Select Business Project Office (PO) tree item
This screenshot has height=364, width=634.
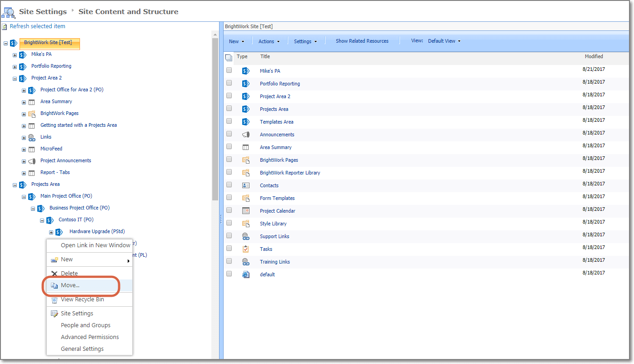(x=80, y=208)
